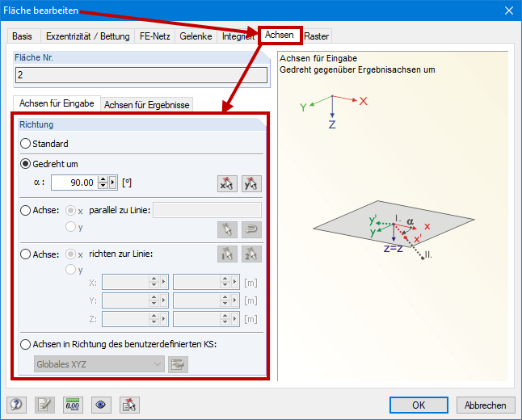
Task: Select Achse parallel zu Linie radio option
Action: click(x=25, y=210)
